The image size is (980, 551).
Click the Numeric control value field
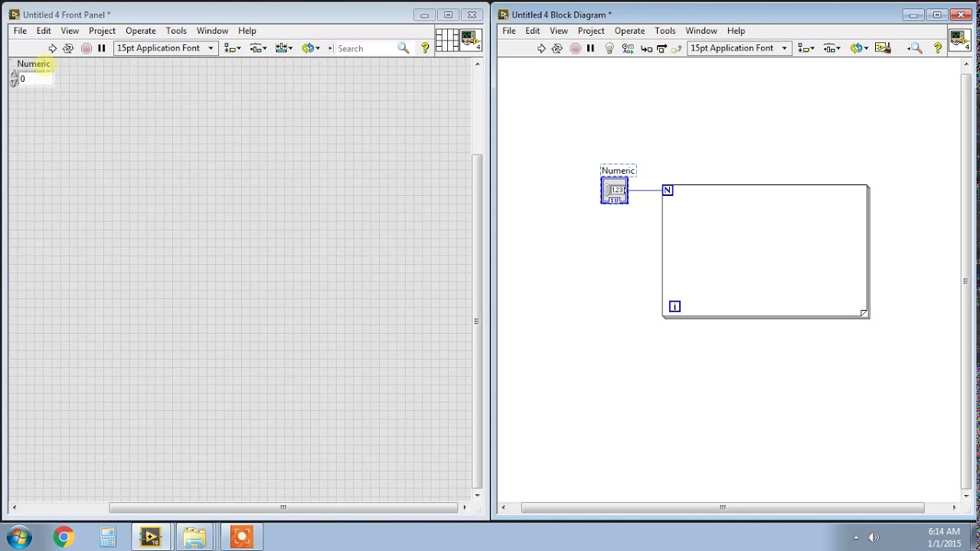(x=35, y=79)
